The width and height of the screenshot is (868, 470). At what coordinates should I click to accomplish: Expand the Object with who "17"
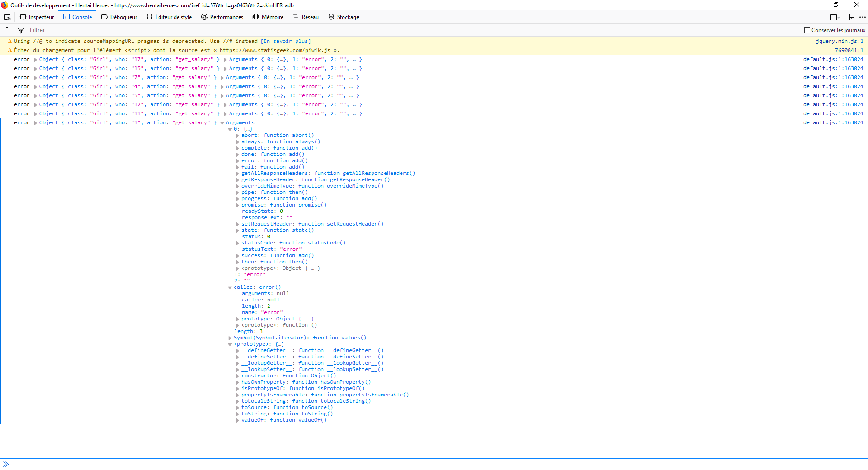35,60
